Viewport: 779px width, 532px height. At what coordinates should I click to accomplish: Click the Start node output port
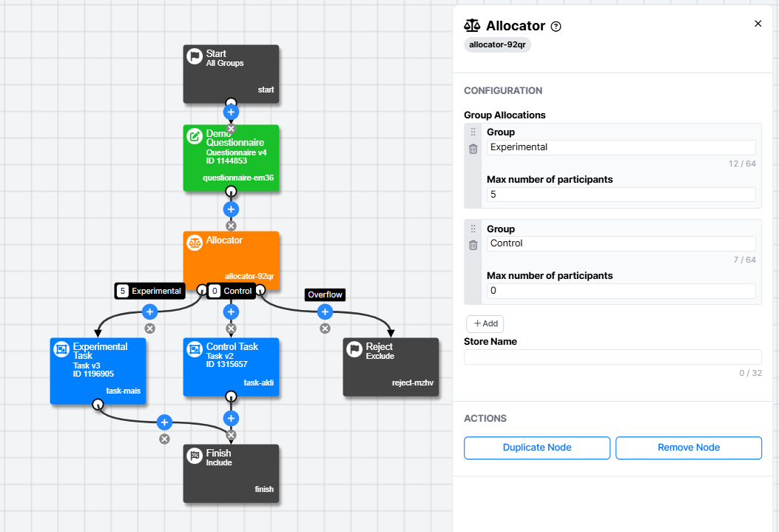[231, 103]
